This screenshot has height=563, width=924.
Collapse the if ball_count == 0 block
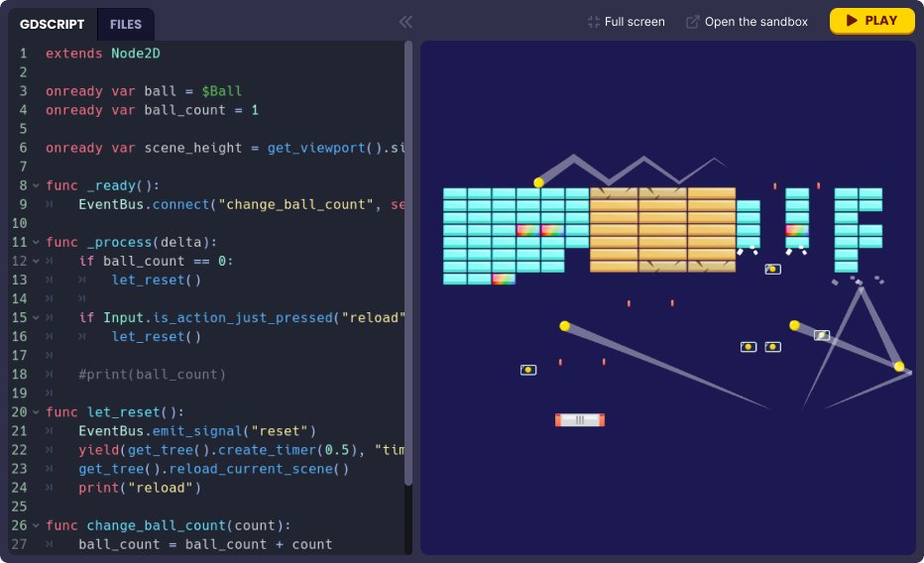click(x=36, y=261)
